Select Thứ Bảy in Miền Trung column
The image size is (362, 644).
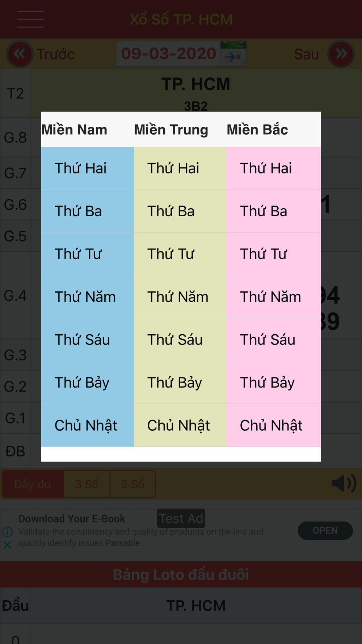tap(180, 382)
